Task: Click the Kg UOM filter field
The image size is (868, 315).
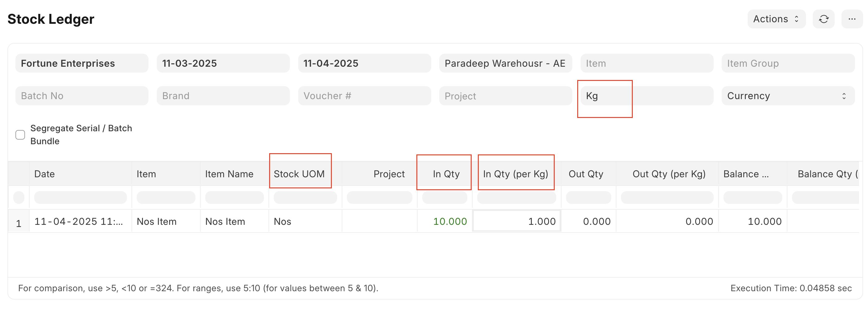Action: click(646, 96)
